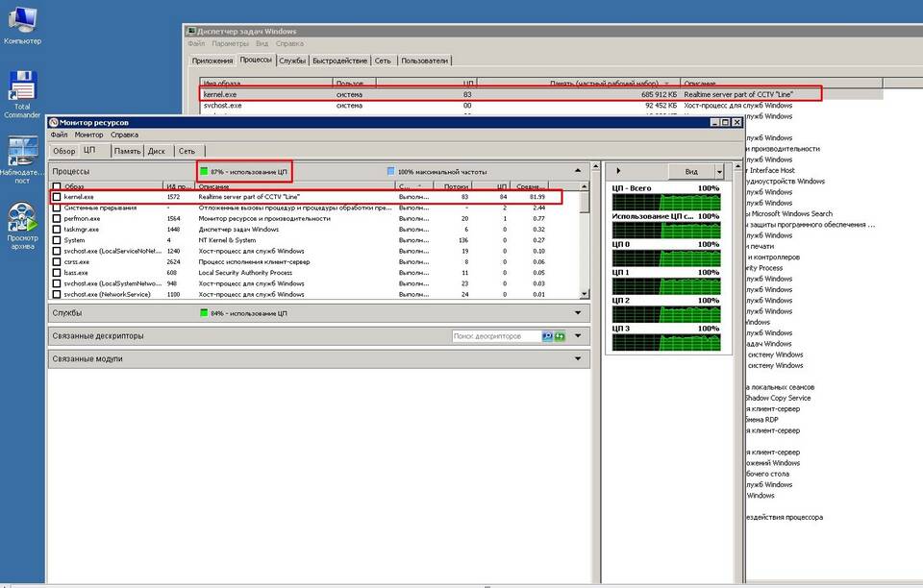This screenshot has width=923, height=588.
Task: Click the Resource Monitor title bar icon
Action: [53, 123]
